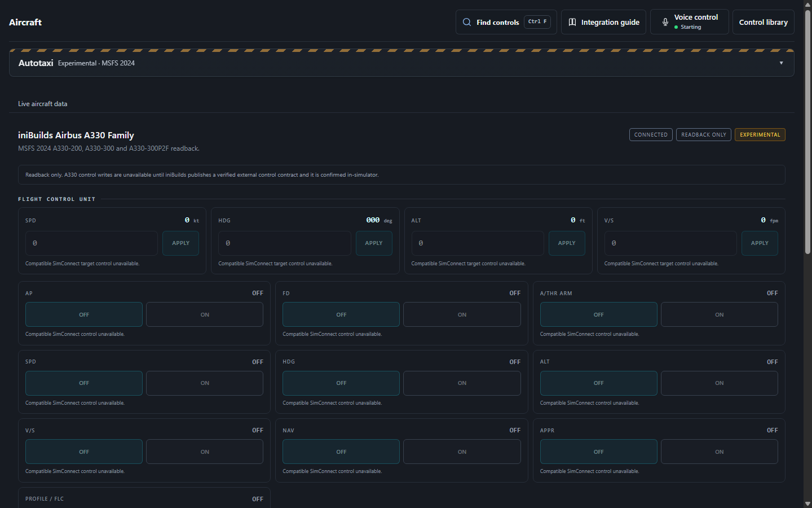The image size is (812, 508).
Task: Click the PROFILE / FLC card label
Action: [45, 499]
